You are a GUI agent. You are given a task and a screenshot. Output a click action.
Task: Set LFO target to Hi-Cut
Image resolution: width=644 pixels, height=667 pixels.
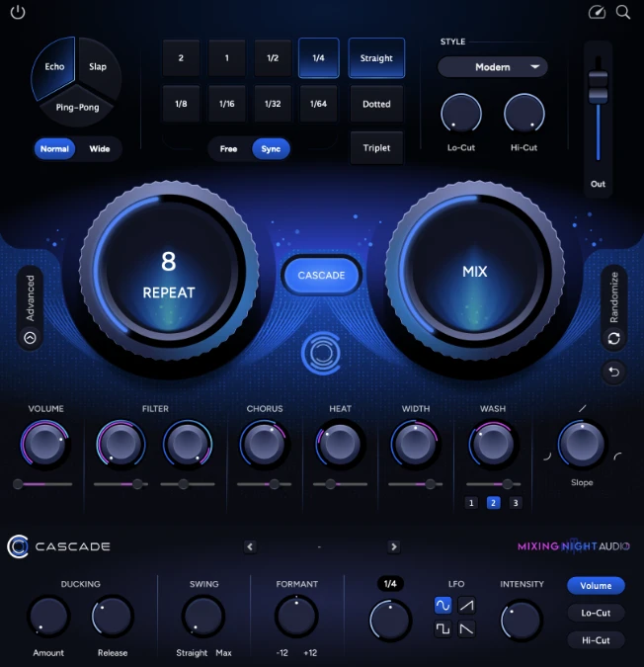(596, 640)
